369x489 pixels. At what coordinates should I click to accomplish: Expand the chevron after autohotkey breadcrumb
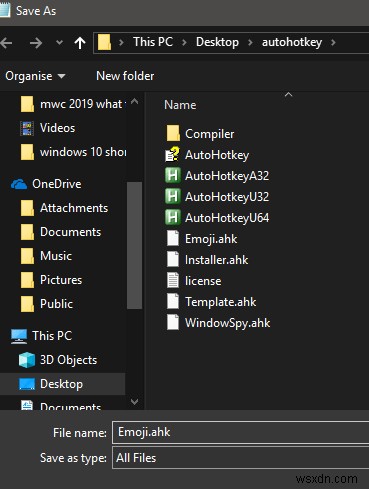(x=333, y=43)
